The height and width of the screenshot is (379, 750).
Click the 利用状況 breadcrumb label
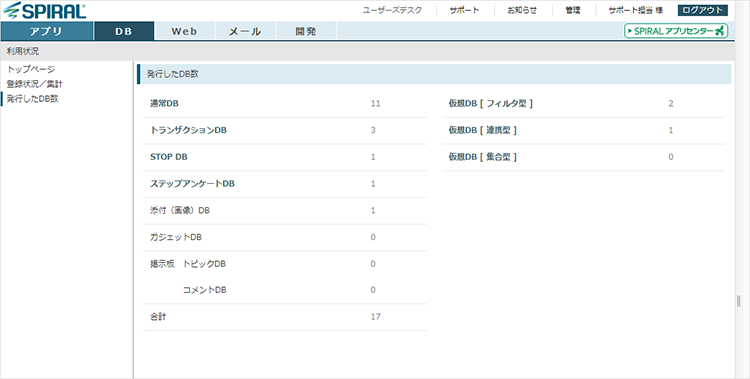pos(23,51)
